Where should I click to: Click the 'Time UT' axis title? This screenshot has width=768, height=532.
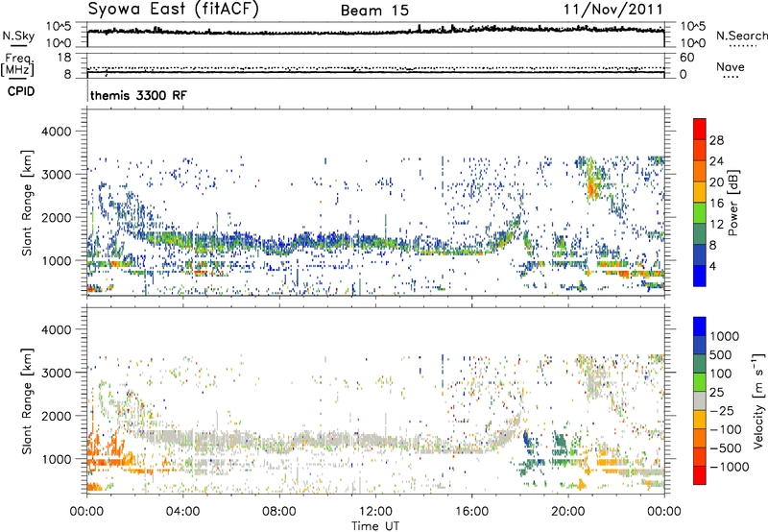(375, 526)
